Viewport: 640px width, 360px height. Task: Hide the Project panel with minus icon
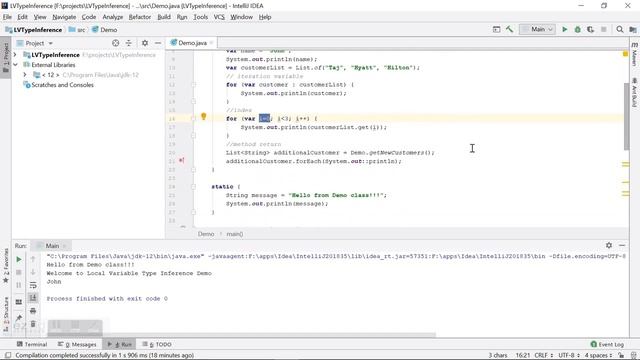point(158,43)
